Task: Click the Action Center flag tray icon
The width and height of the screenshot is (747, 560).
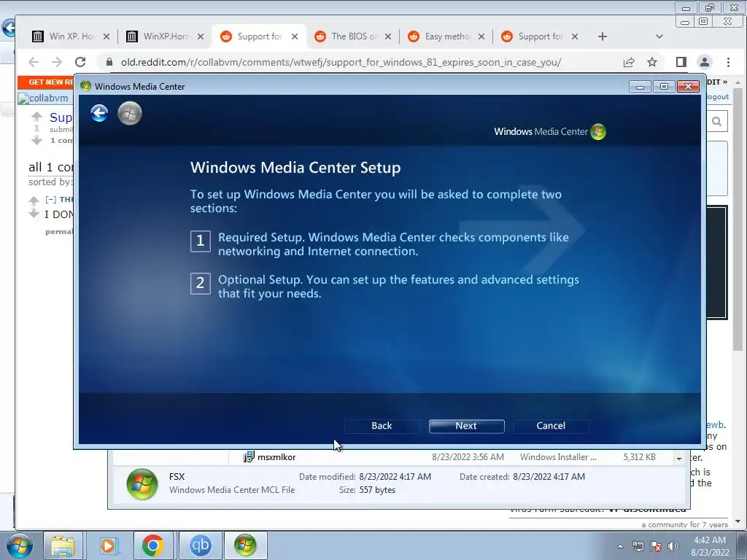Action: pos(656,546)
